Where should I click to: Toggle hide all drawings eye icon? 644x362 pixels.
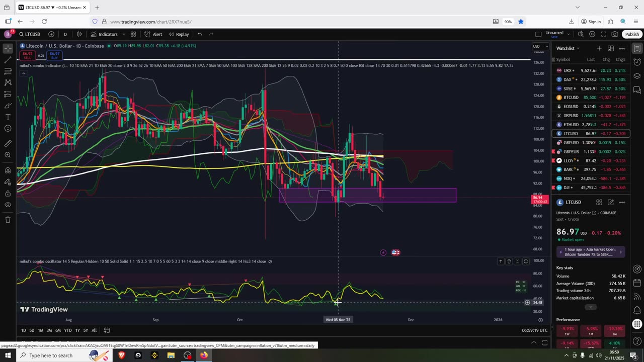coord(8,205)
